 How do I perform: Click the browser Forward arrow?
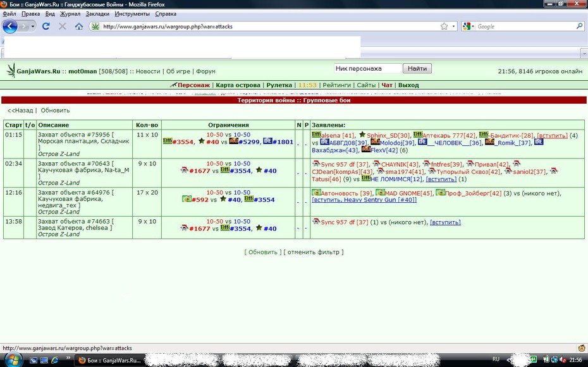(x=24, y=27)
